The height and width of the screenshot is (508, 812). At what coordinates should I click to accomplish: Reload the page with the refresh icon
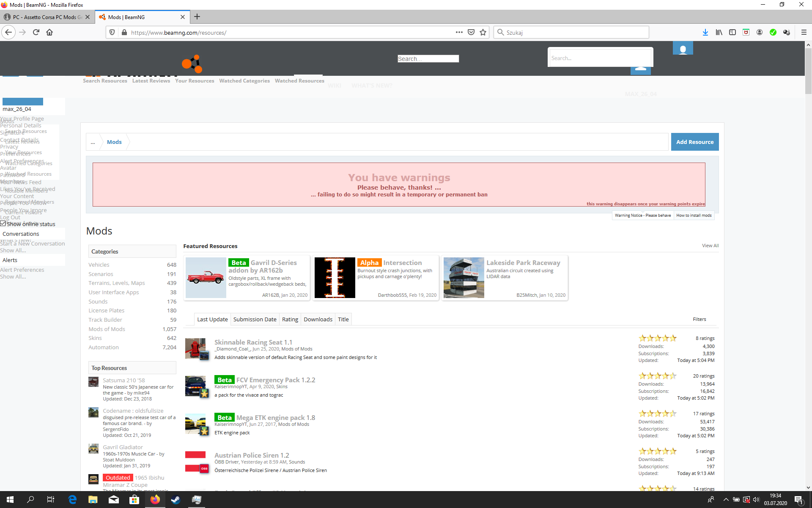coord(36,32)
